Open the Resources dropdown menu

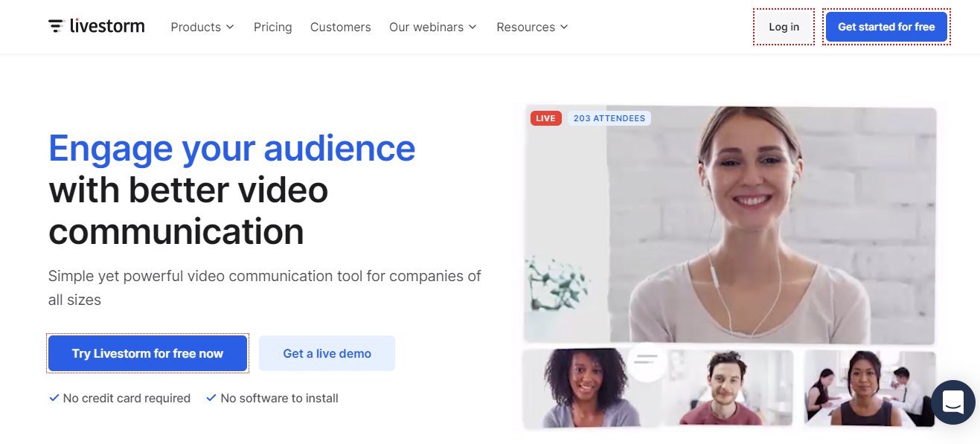pyautogui.click(x=532, y=27)
